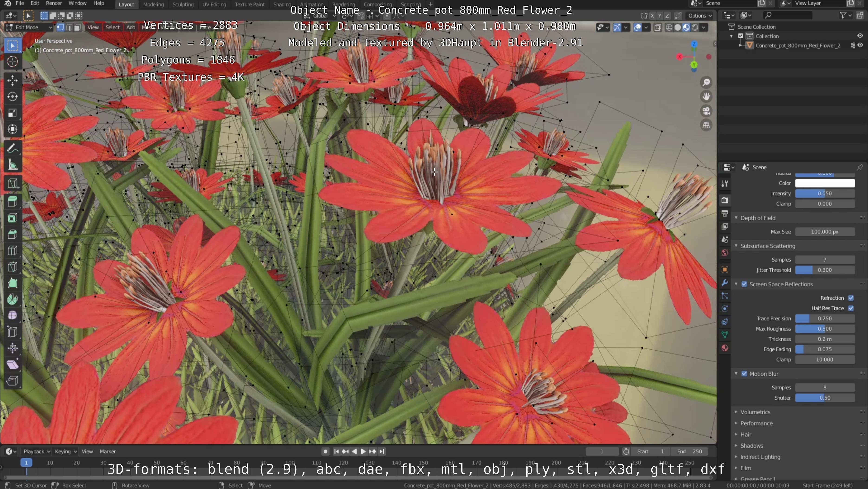
Task: Select the Transform tool
Action: point(13,129)
